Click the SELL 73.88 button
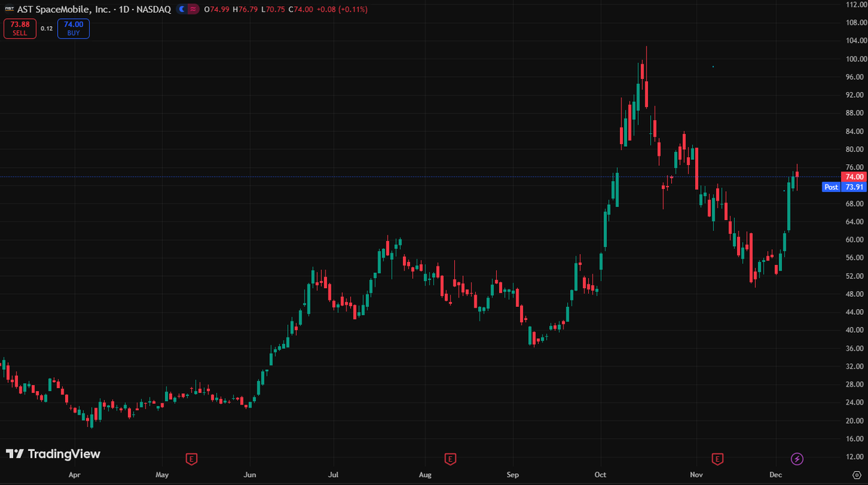The image size is (868, 485). [x=20, y=28]
